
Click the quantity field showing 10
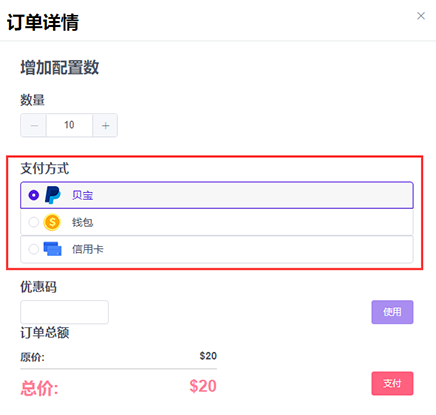69,125
